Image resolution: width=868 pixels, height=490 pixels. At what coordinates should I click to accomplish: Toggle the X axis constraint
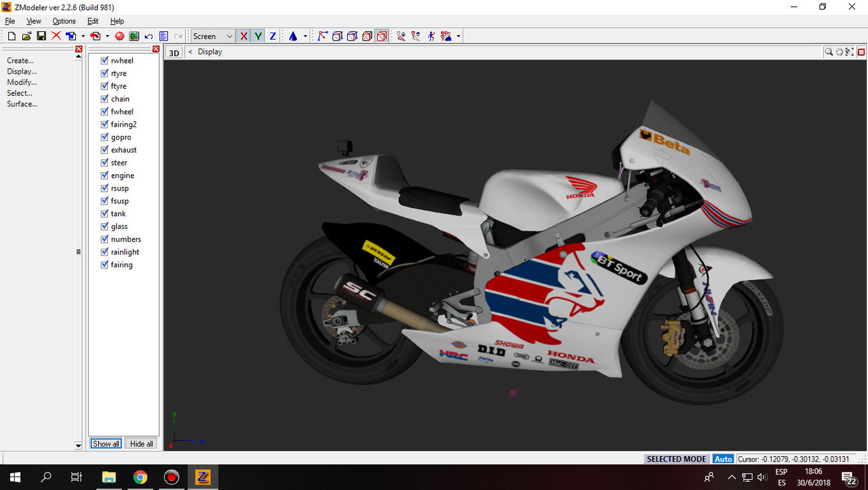(244, 36)
